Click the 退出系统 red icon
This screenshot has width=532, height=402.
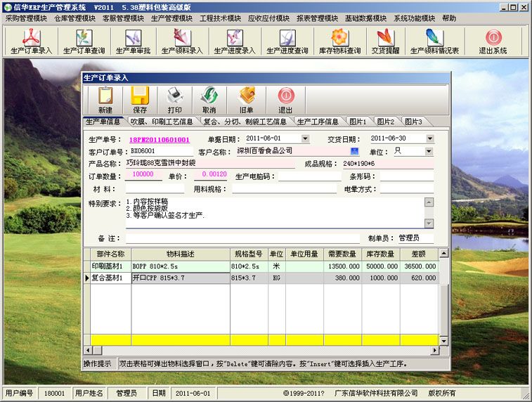493,41
